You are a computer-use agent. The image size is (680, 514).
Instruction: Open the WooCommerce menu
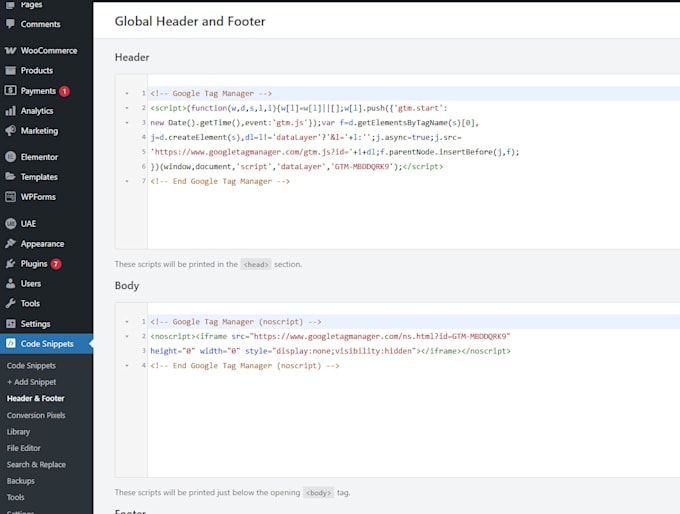[x=49, y=51]
